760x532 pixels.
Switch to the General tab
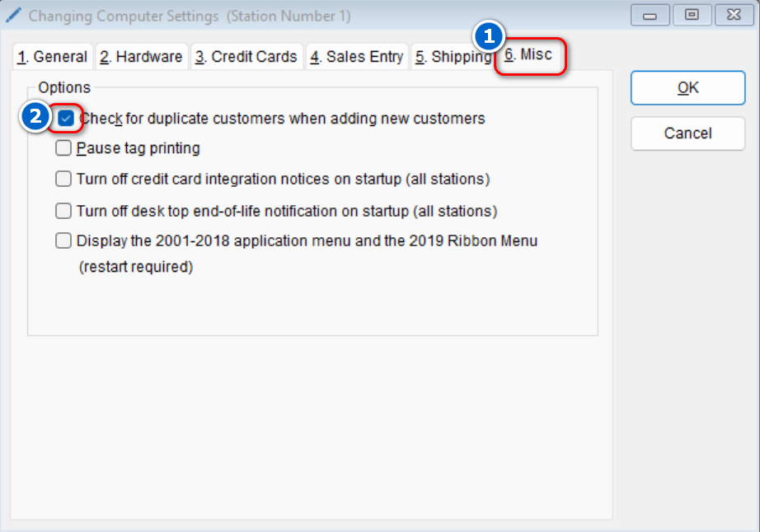53,57
